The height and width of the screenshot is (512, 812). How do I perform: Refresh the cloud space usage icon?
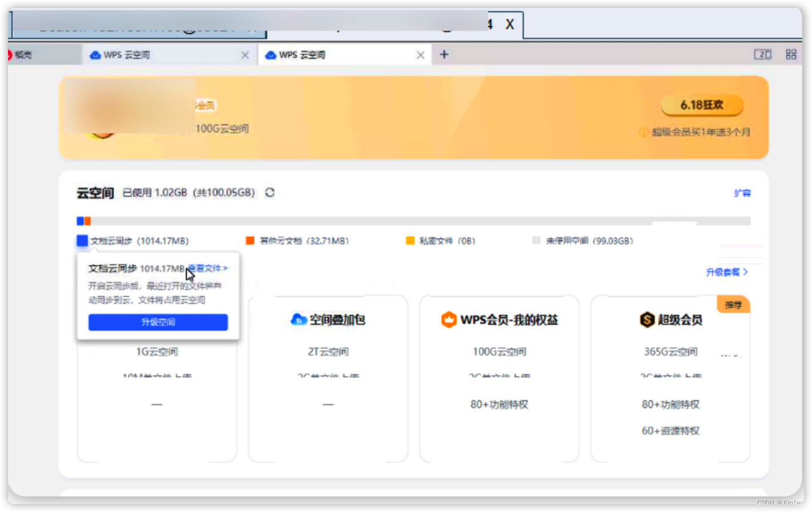click(x=270, y=193)
